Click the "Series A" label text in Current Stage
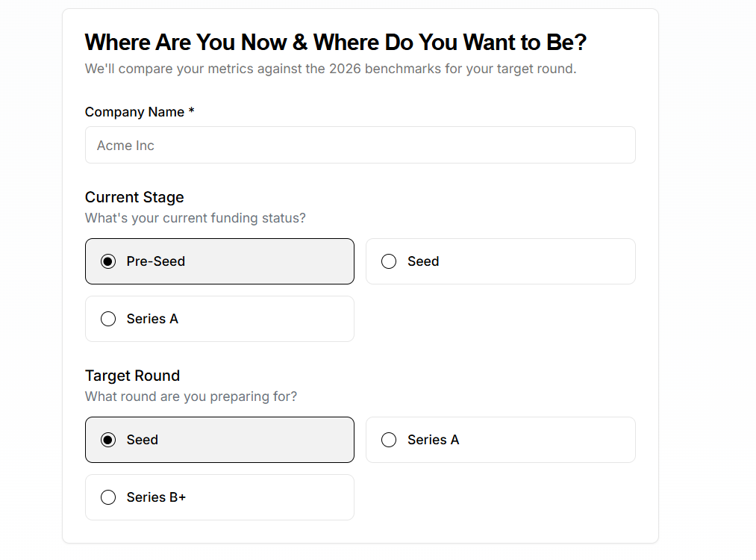 click(x=152, y=319)
